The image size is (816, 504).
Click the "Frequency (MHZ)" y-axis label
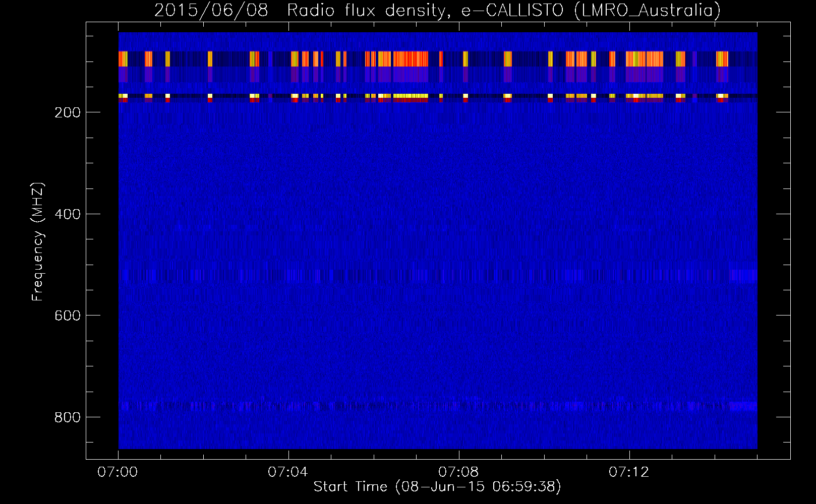point(38,242)
